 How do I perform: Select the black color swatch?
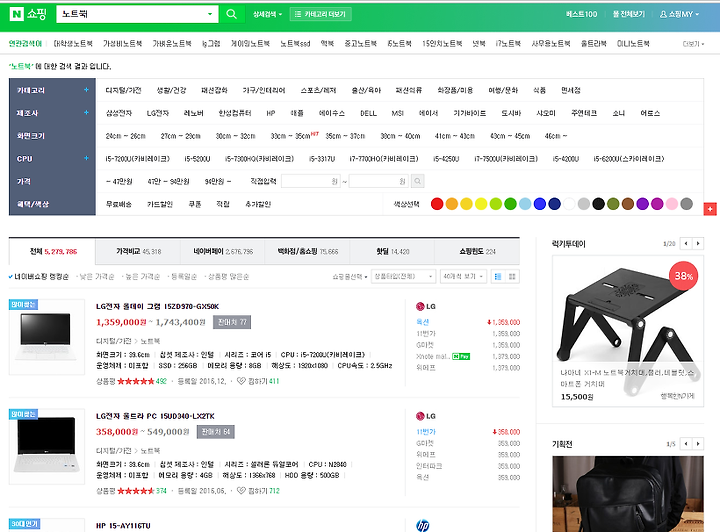pos(598,204)
